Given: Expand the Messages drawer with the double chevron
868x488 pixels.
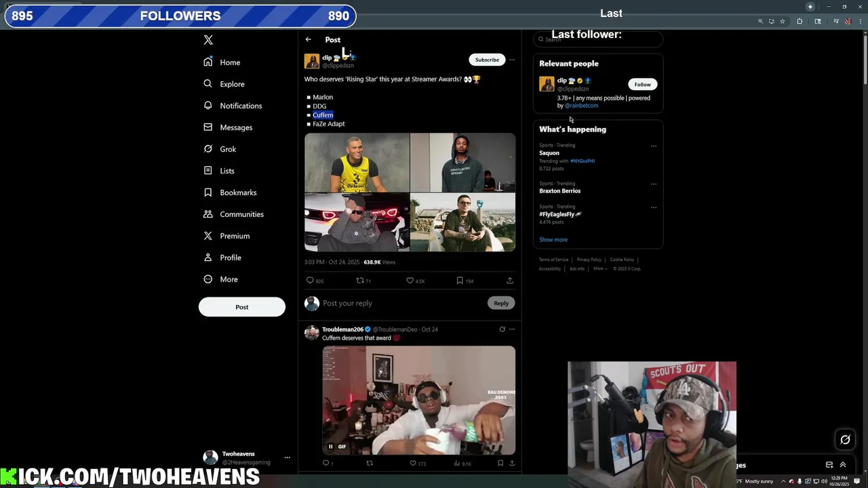Looking at the screenshot, I should coord(843,465).
